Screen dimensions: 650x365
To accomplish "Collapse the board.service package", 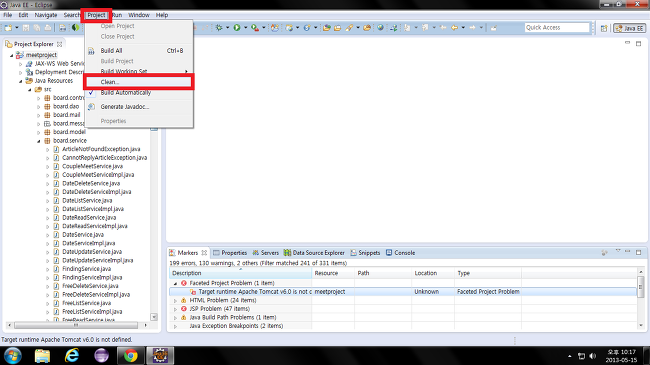I will (39, 141).
